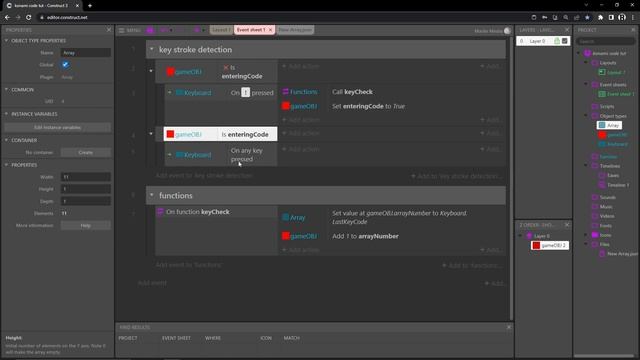Screen dimensions: 640x360
Task: Click the Save project toolbar icon
Action: (x=150, y=30)
